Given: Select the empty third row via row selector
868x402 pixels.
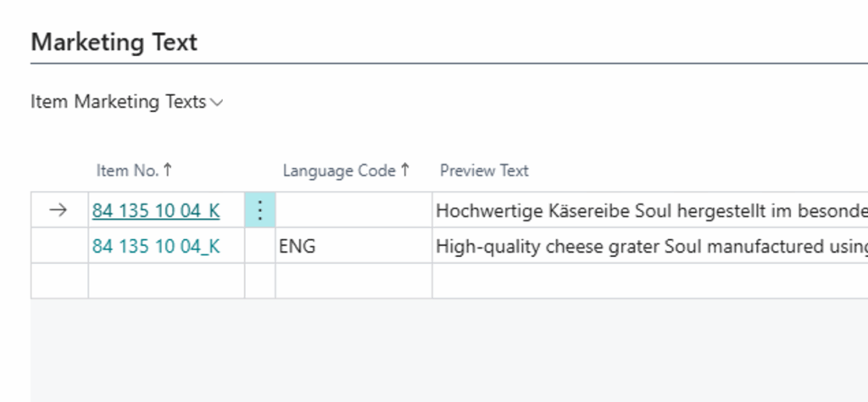Looking at the screenshot, I should point(59,281).
